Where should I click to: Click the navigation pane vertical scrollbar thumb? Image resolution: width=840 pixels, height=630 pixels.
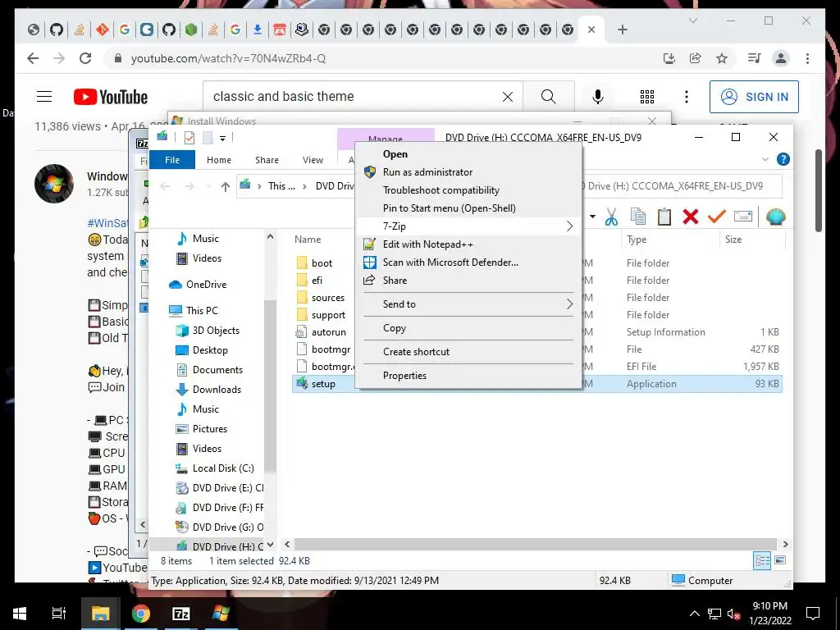click(270, 386)
